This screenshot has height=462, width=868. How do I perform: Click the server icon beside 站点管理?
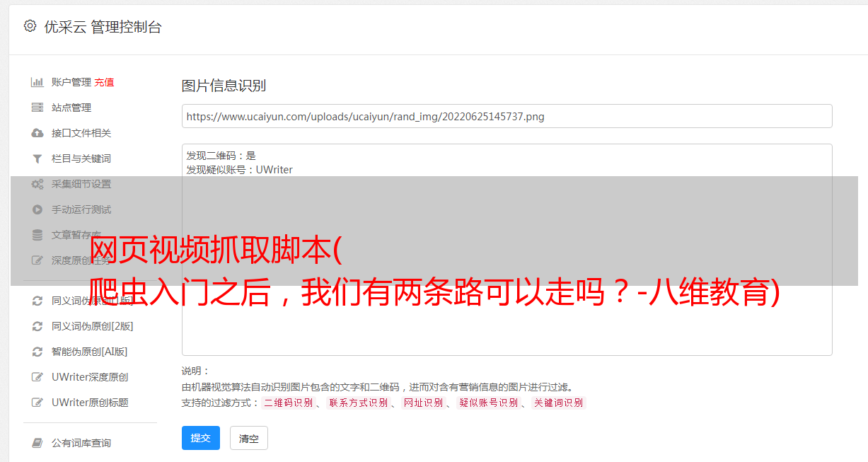click(37, 108)
